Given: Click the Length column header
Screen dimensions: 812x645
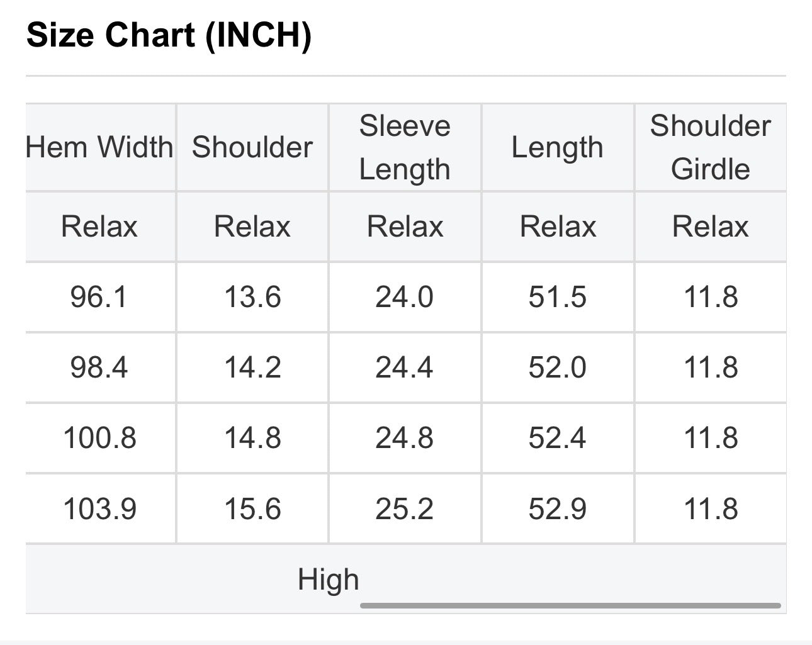Looking at the screenshot, I should [x=558, y=147].
